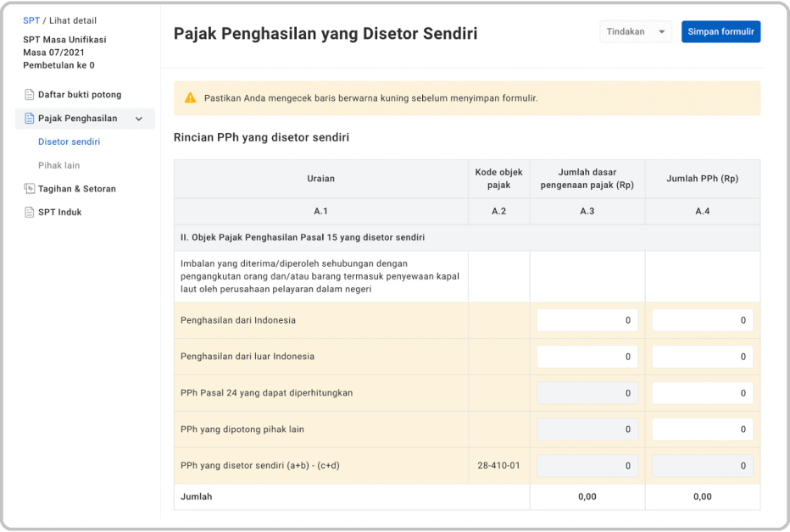Screen dimensions: 790x532
Task: Click the Jumlah PPh field for Penghasilan dari luar Indonesia
Action: [702, 357]
